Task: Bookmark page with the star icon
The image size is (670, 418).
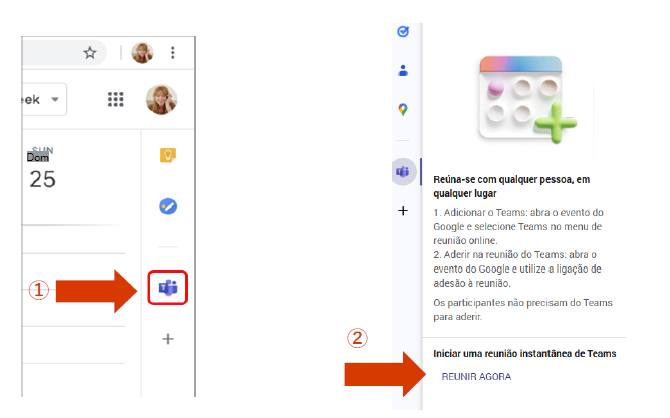Action: (90, 53)
